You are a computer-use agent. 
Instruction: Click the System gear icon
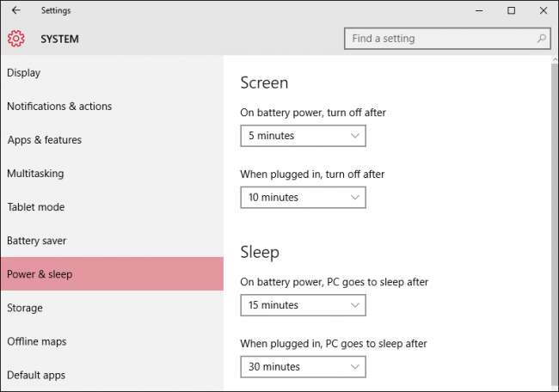click(x=16, y=39)
